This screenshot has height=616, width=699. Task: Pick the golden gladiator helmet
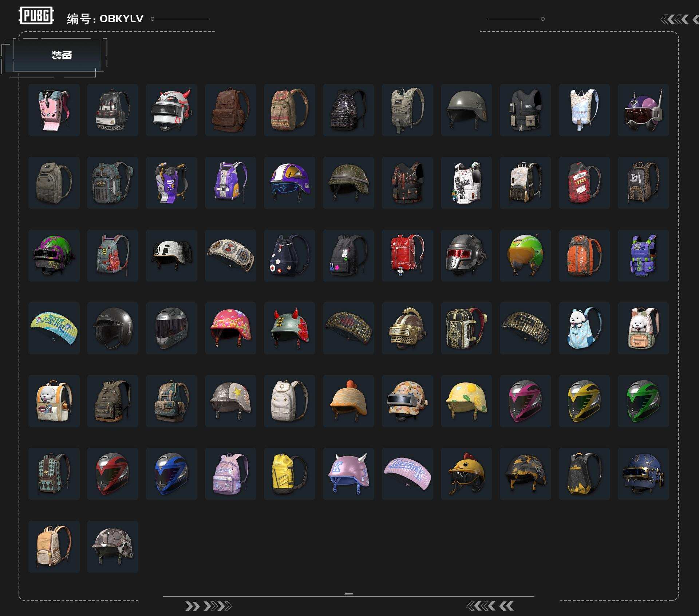(x=407, y=328)
